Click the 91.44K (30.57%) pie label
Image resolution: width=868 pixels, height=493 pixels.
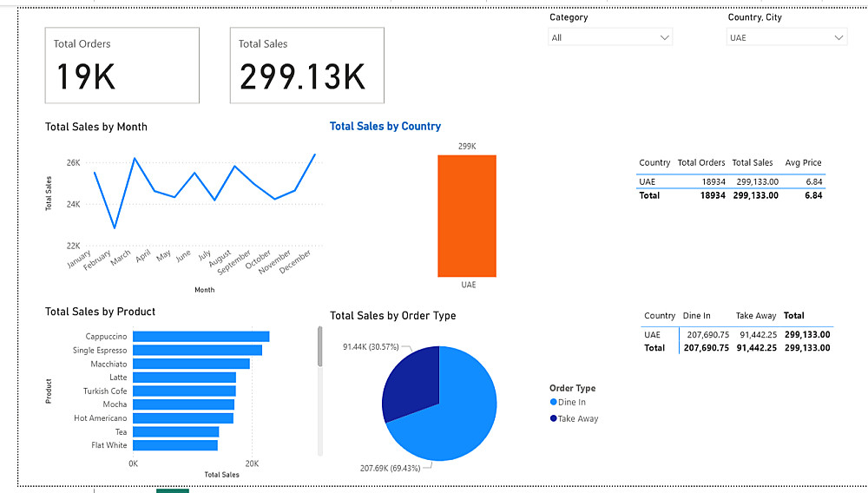(x=371, y=347)
